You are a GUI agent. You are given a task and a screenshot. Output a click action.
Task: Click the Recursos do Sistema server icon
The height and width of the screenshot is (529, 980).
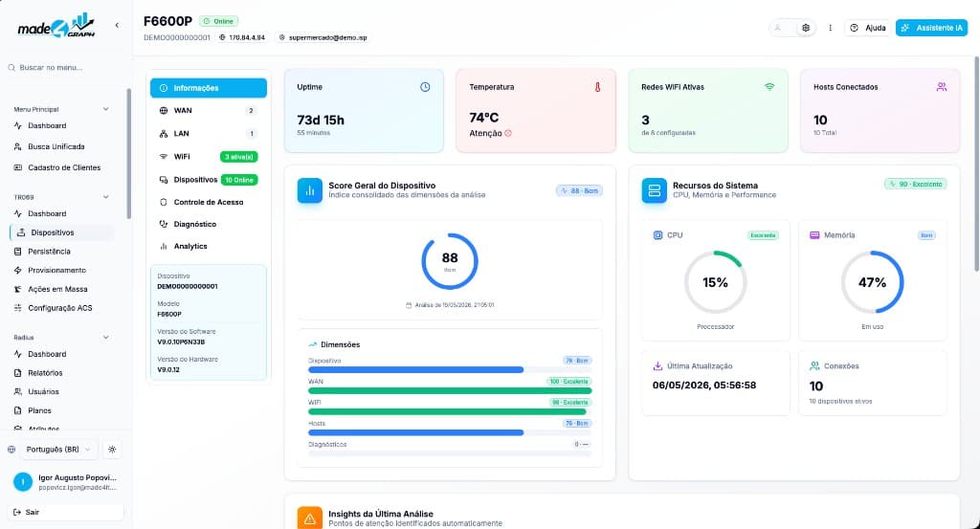655,190
